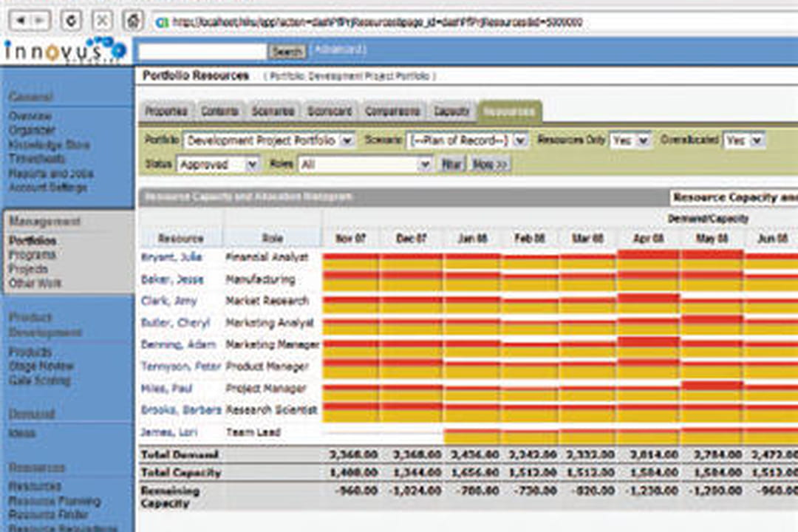Click the Filter button

pos(451,164)
